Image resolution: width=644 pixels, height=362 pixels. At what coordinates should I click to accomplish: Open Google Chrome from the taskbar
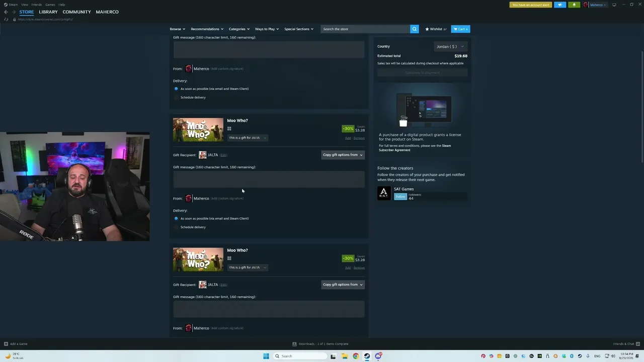coord(356,356)
